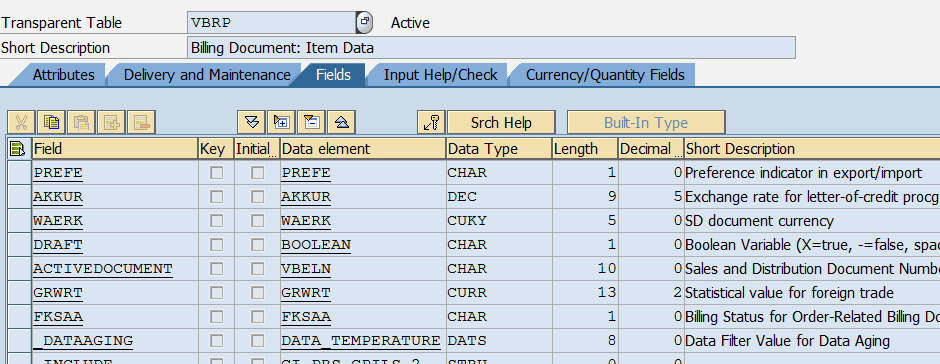Open data element GRWRT
Viewport: 940px width, 364px height.
tap(306, 293)
